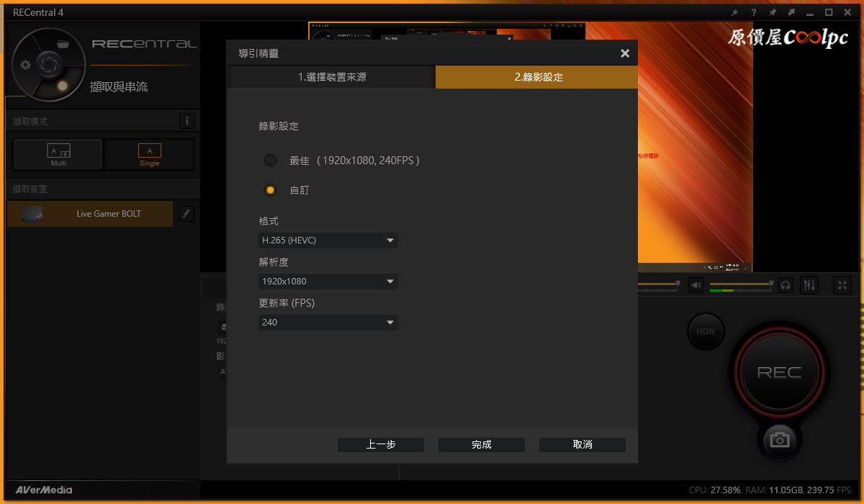
Task: Select the Live Gamer BOLT capture device
Action: click(x=90, y=214)
